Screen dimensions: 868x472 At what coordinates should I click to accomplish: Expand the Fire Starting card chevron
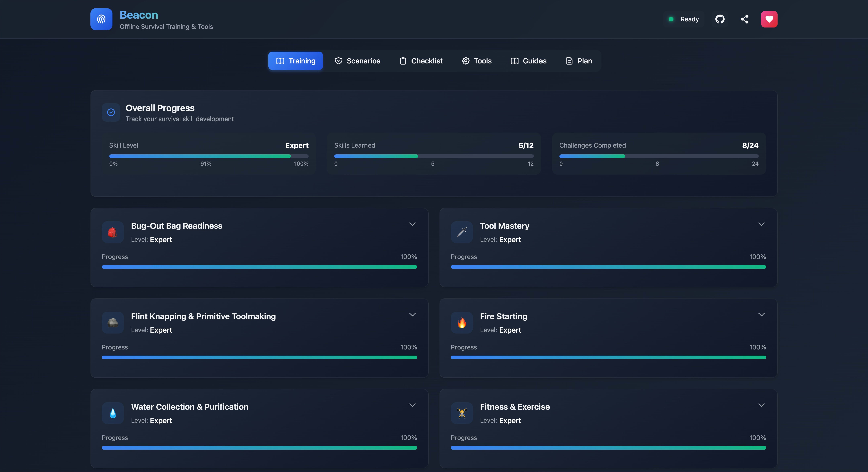(761, 314)
